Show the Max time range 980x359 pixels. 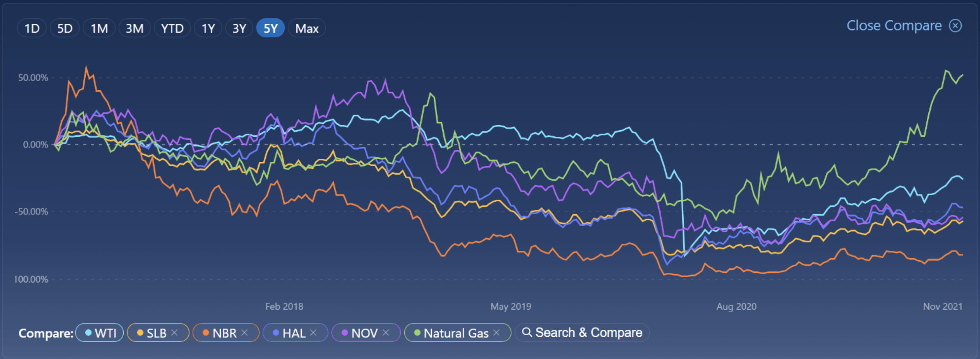point(307,28)
